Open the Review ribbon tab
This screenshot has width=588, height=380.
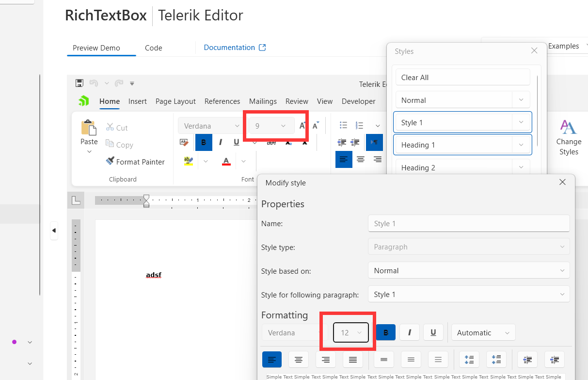[x=297, y=101]
